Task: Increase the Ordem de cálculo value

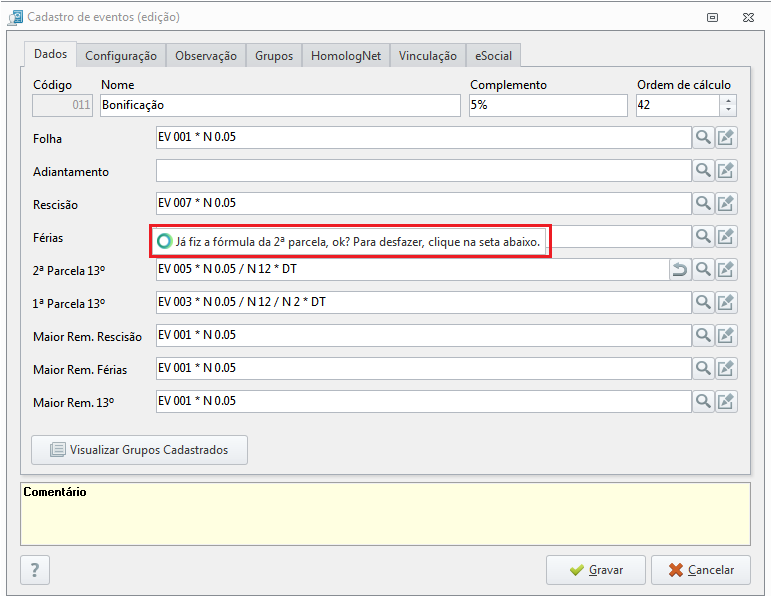Action: click(x=728, y=100)
